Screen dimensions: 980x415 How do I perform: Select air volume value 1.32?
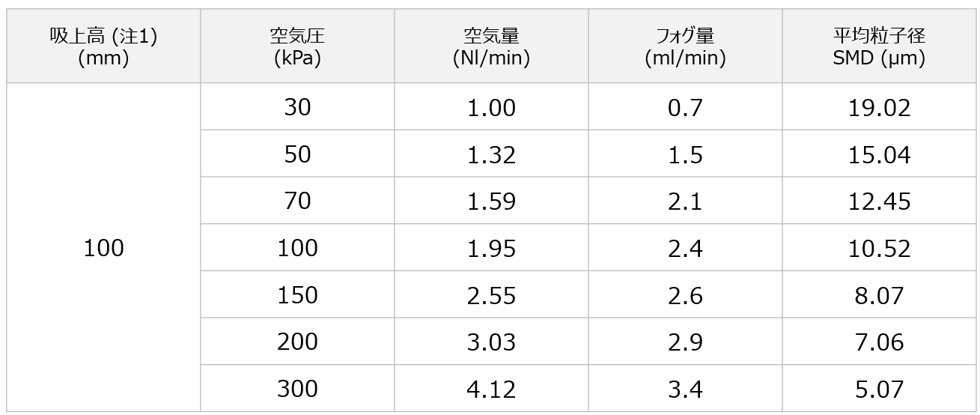coord(491,154)
